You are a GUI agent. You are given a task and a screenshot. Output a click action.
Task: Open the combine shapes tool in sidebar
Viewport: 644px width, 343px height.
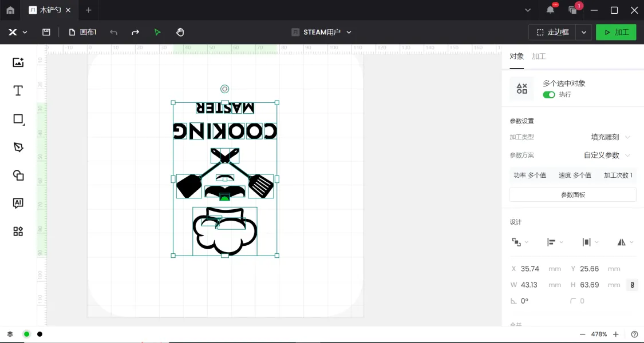pos(18,175)
